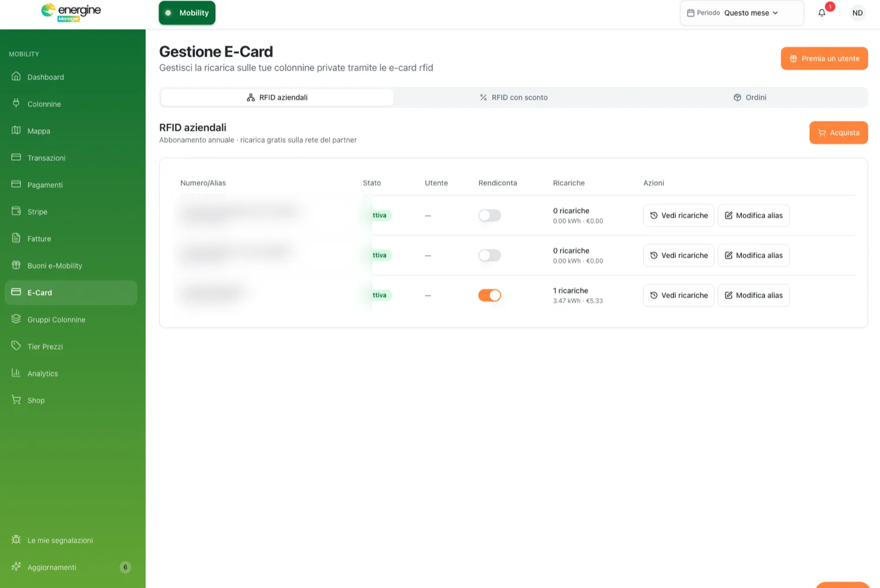Screen dimensions: 880x588
Task: Open Dashboard from the sidebar
Action: (x=71, y=77)
